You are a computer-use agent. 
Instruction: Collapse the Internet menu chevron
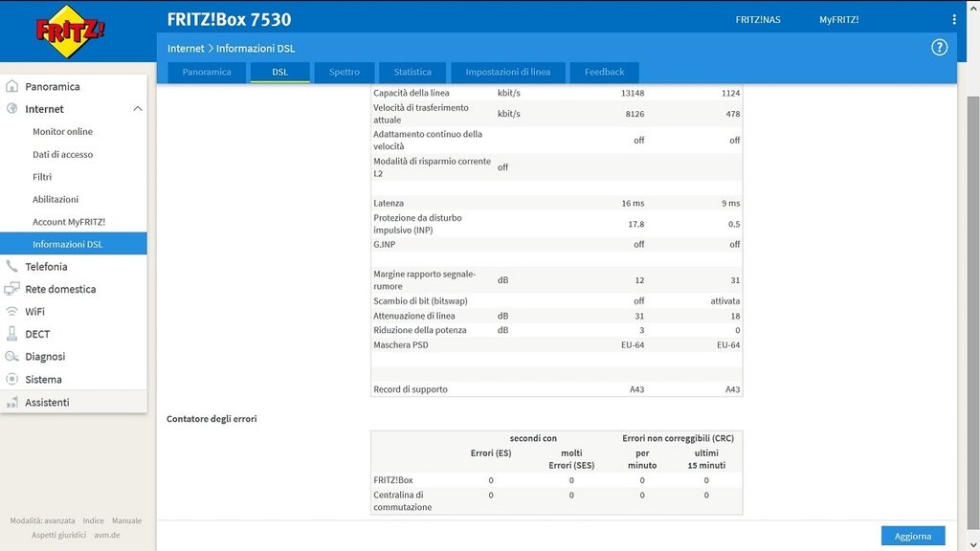[138, 109]
